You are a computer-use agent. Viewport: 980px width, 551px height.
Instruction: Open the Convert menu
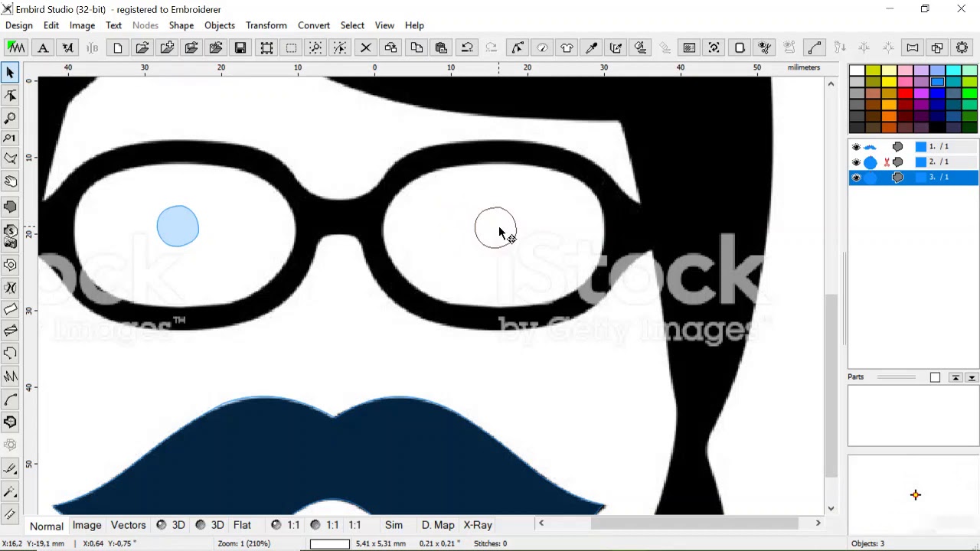[314, 25]
